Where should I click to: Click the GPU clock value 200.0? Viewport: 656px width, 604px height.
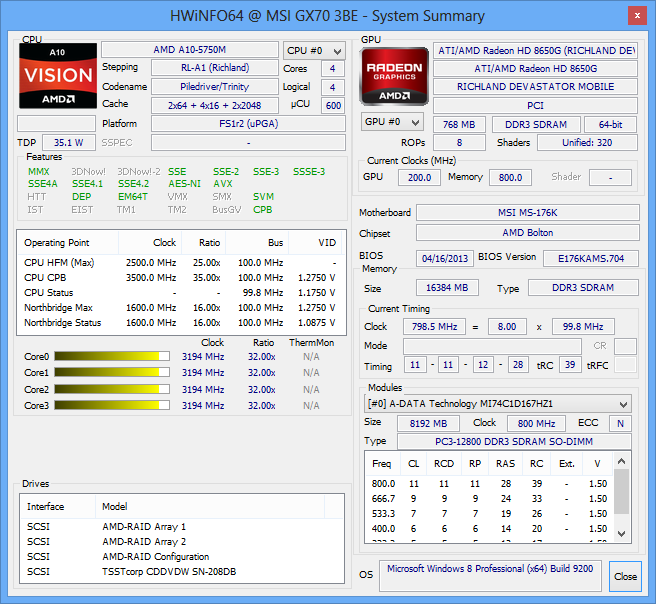click(x=419, y=177)
